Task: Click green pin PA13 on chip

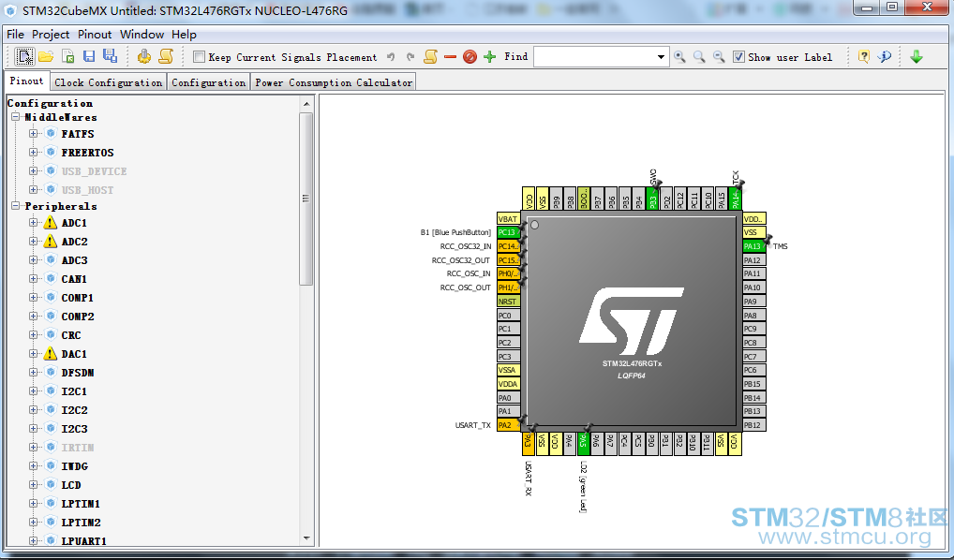Action: tap(753, 245)
